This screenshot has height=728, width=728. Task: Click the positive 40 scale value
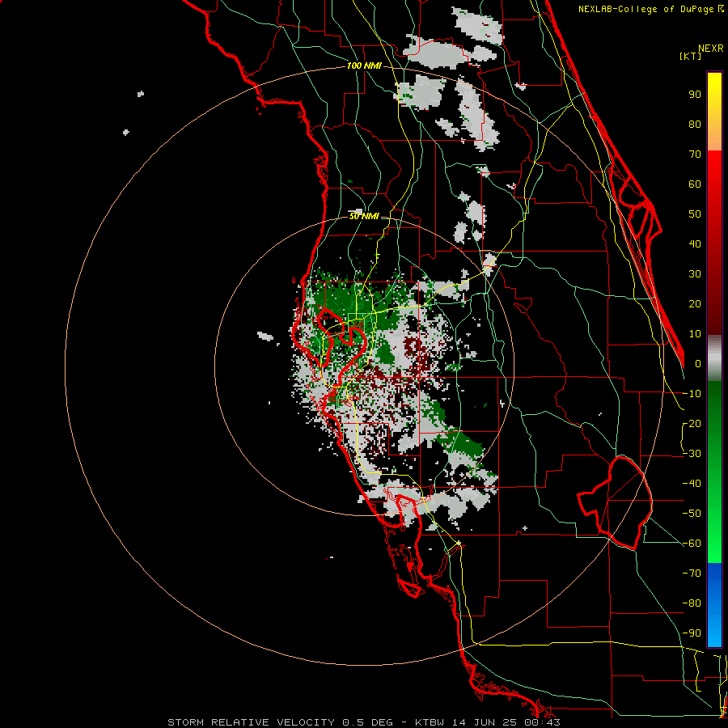pyautogui.click(x=695, y=243)
